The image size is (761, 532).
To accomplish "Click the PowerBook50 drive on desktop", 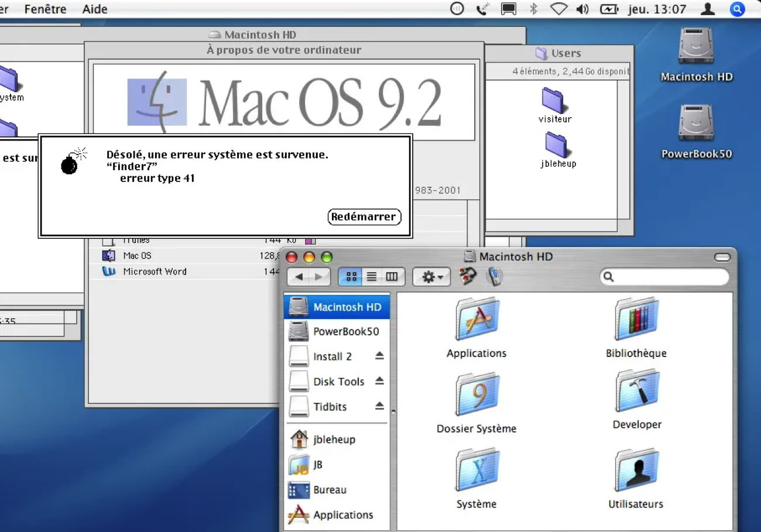I will coord(696,123).
